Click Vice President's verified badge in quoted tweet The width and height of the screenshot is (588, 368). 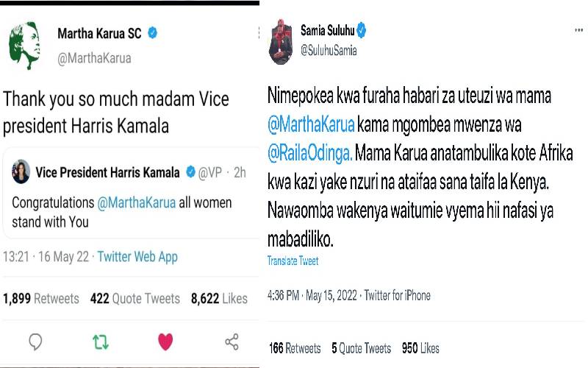point(191,172)
